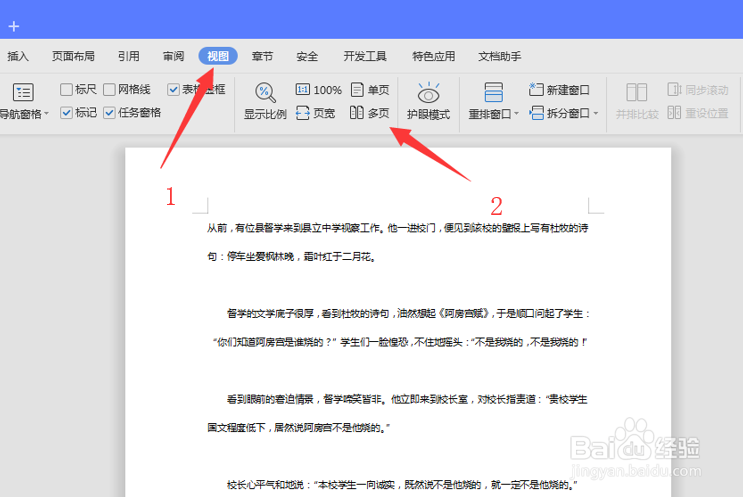Viewport: 743px width, 497px height.
Task: Add a new document tab with plus
Action: pyautogui.click(x=14, y=26)
